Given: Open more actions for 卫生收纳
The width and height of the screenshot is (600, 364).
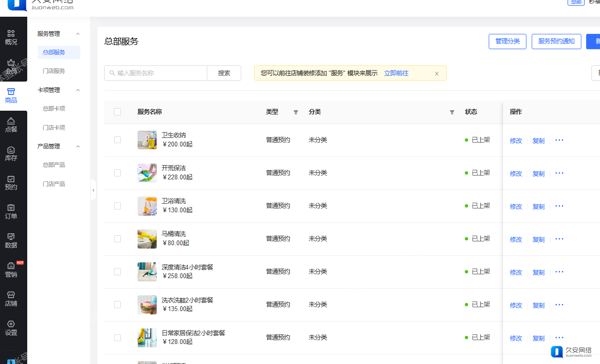Looking at the screenshot, I should pos(559,140).
